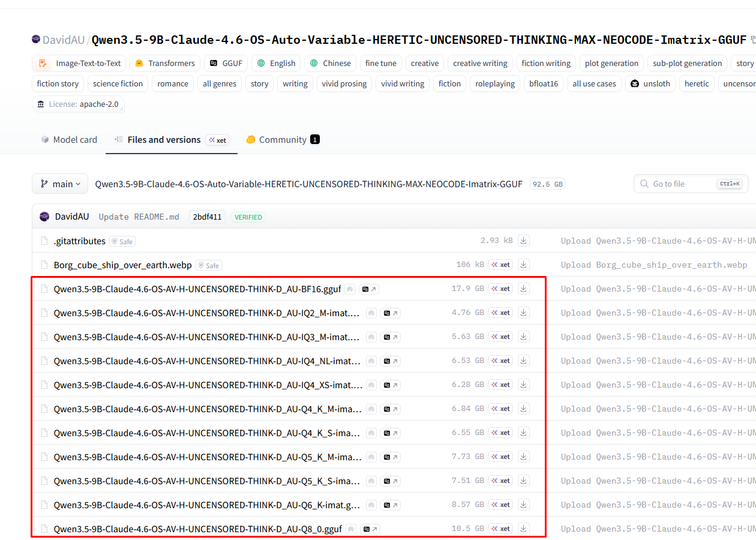
Task: Open the Community tab
Action: click(283, 140)
